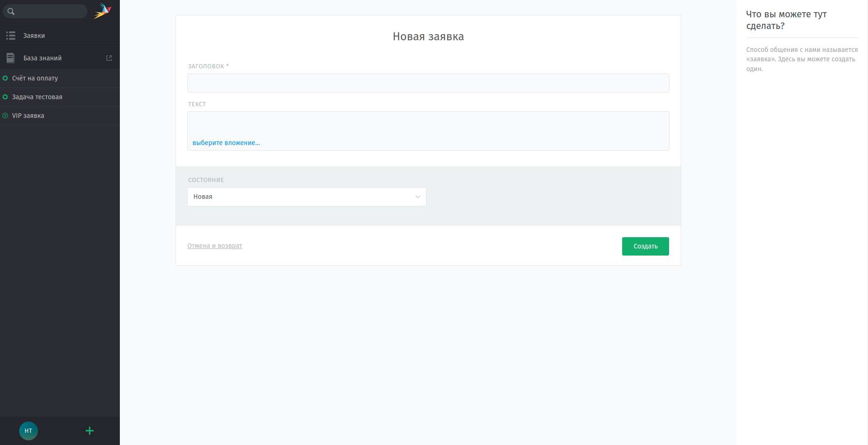The height and width of the screenshot is (445, 868).
Task: Open База знаний via external link icon
Action: (x=109, y=58)
